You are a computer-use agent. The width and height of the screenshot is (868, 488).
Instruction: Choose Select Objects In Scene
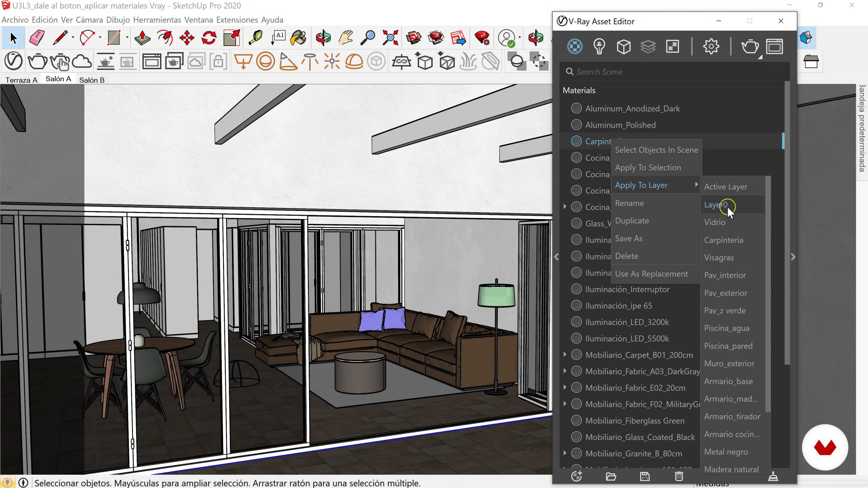click(656, 150)
